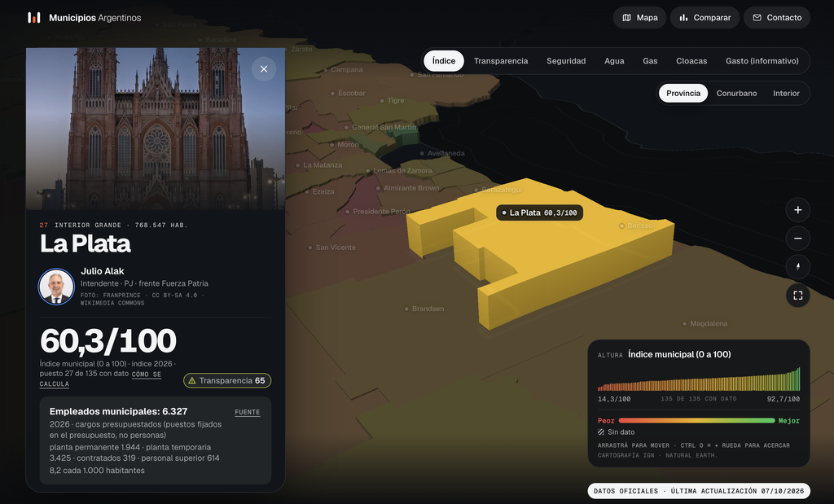The image size is (834, 504).
Task: Switch to the Transparencia tab
Action: point(501,60)
